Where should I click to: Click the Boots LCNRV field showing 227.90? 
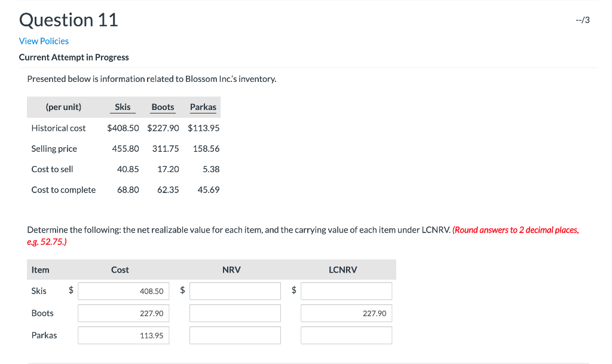[x=345, y=313]
